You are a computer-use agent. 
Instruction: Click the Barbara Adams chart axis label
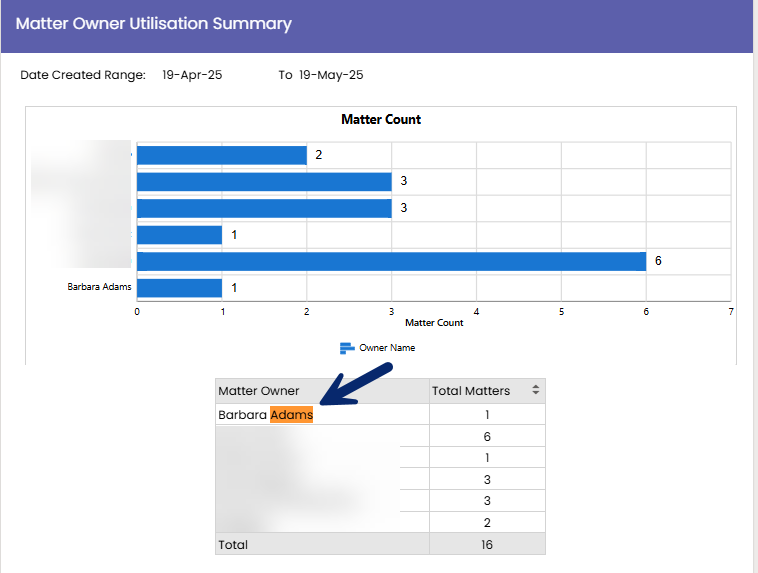(x=99, y=287)
